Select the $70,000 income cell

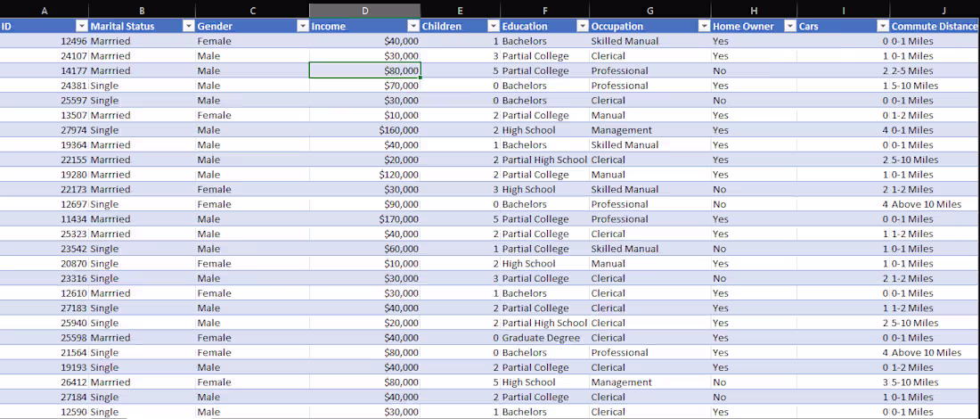coord(365,85)
